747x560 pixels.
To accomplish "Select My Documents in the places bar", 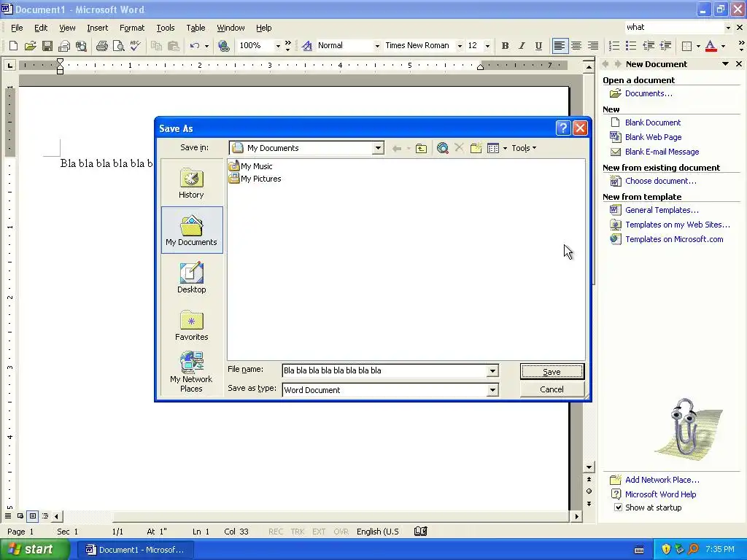I will [192, 230].
